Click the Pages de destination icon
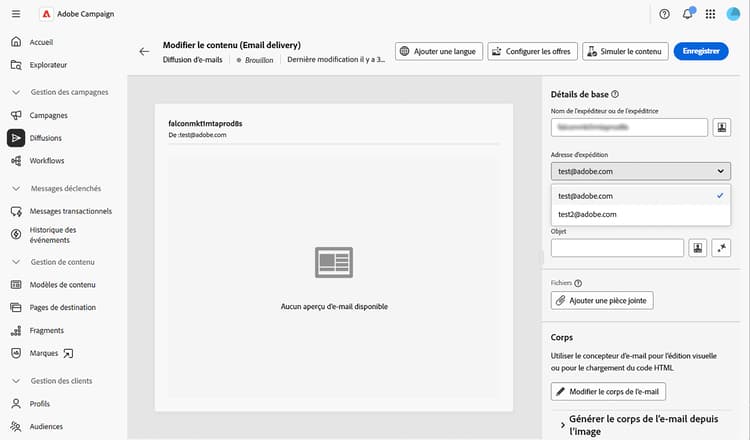Viewport: 750px width, 440px height. (16, 307)
